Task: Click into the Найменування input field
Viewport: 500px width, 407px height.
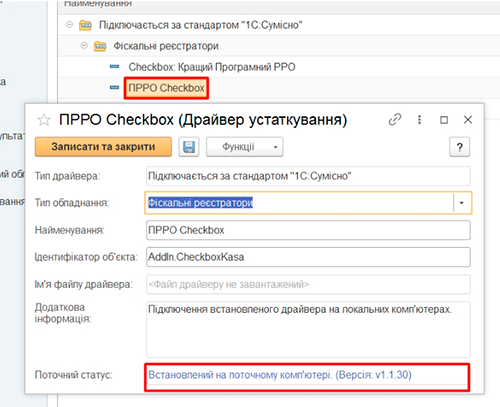Action: click(x=308, y=230)
